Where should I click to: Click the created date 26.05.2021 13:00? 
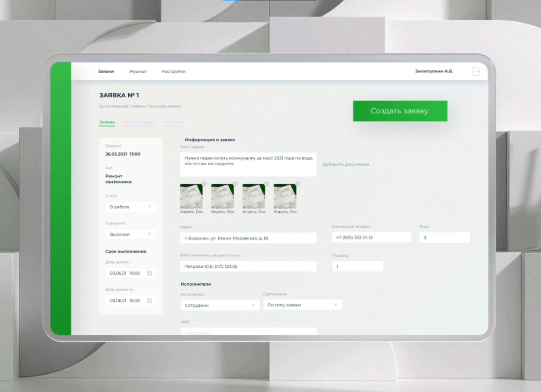123,154
